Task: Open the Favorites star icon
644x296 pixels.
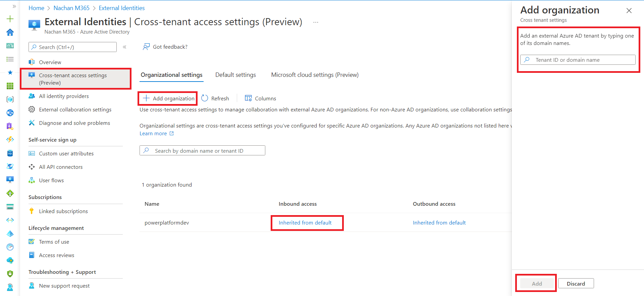Action: (10, 72)
